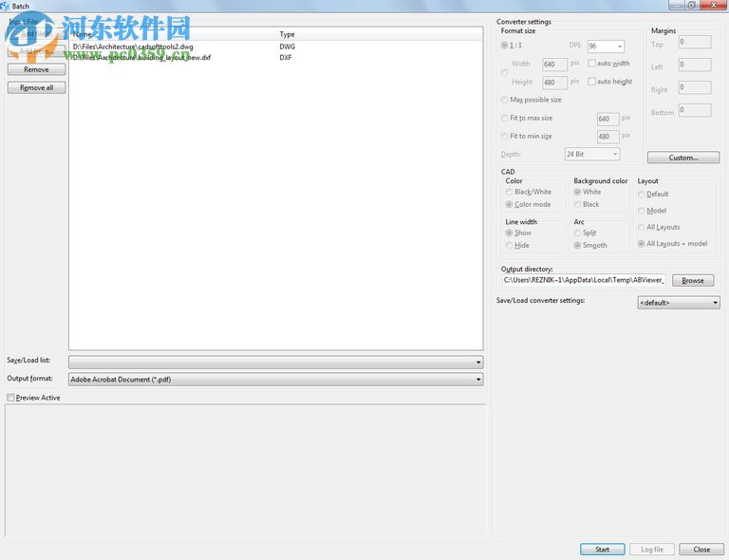The width and height of the screenshot is (729, 560).
Task: Click the Log file button
Action: (x=652, y=550)
